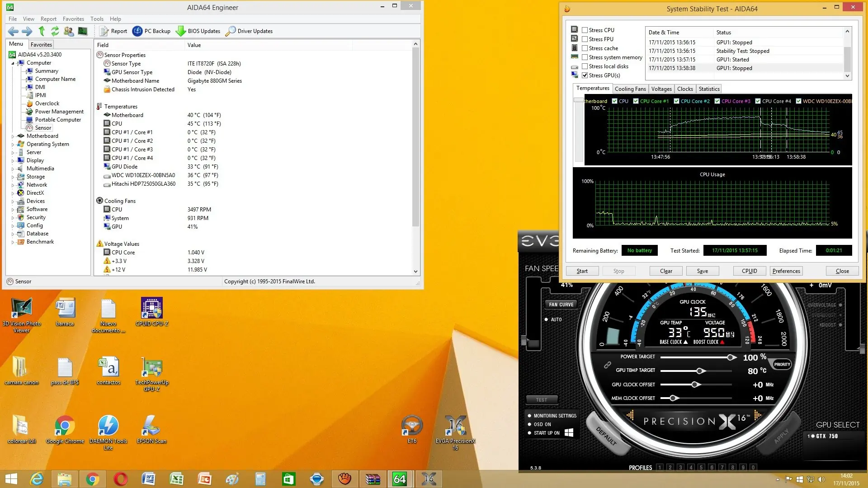This screenshot has width=868, height=488.
Task: Expand the Benchmark tree node
Action: click(13, 242)
